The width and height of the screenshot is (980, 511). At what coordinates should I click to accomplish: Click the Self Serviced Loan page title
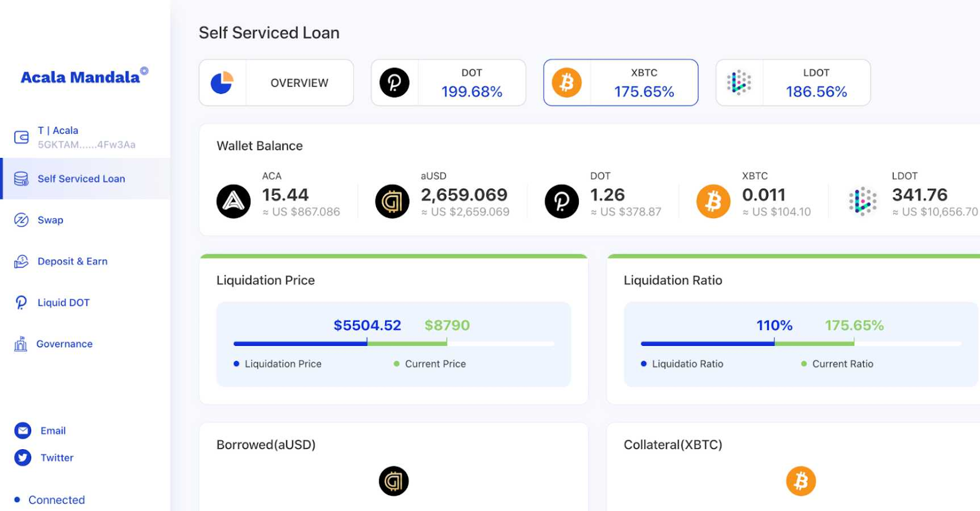click(269, 32)
